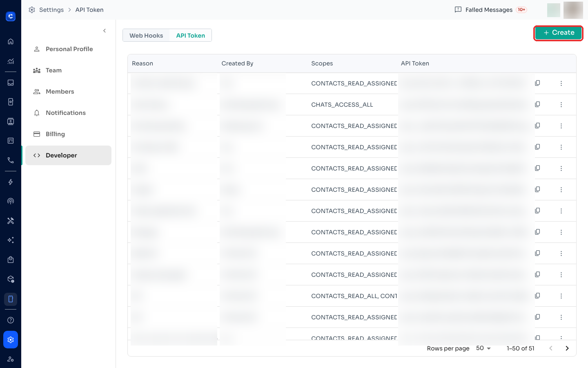
Task: Open the analytics chart icon in sidebar
Action: tap(11, 61)
